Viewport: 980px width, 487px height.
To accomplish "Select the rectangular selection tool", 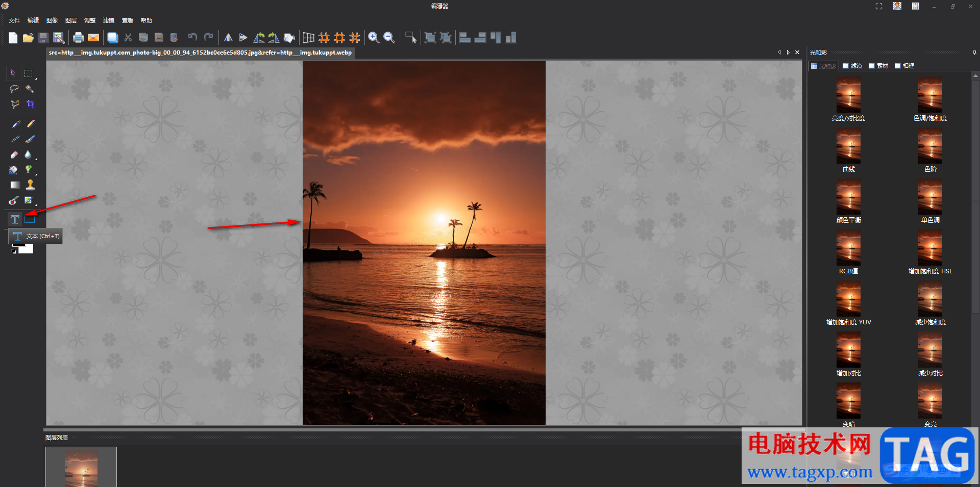I will [x=29, y=73].
